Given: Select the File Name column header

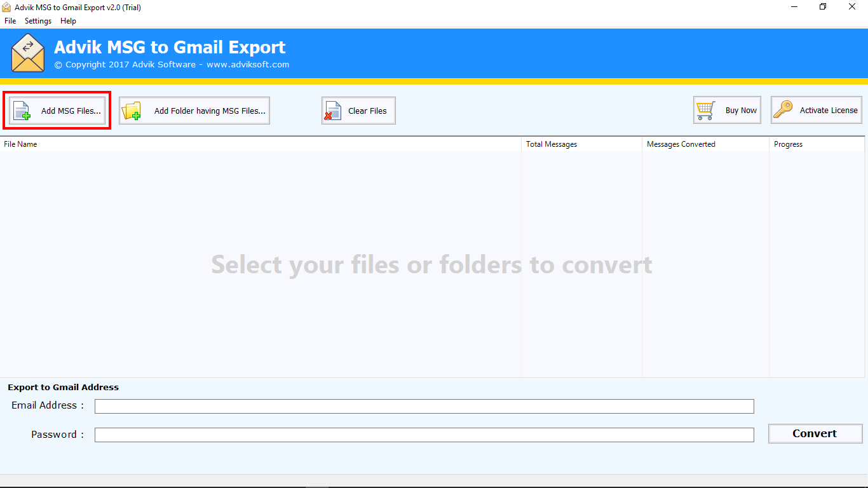Looking at the screenshot, I should coord(261,144).
